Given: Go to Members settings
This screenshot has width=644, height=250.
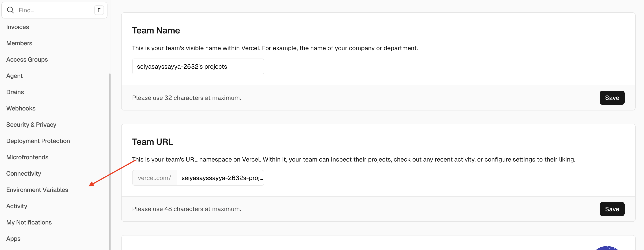Looking at the screenshot, I should (19, 43).
